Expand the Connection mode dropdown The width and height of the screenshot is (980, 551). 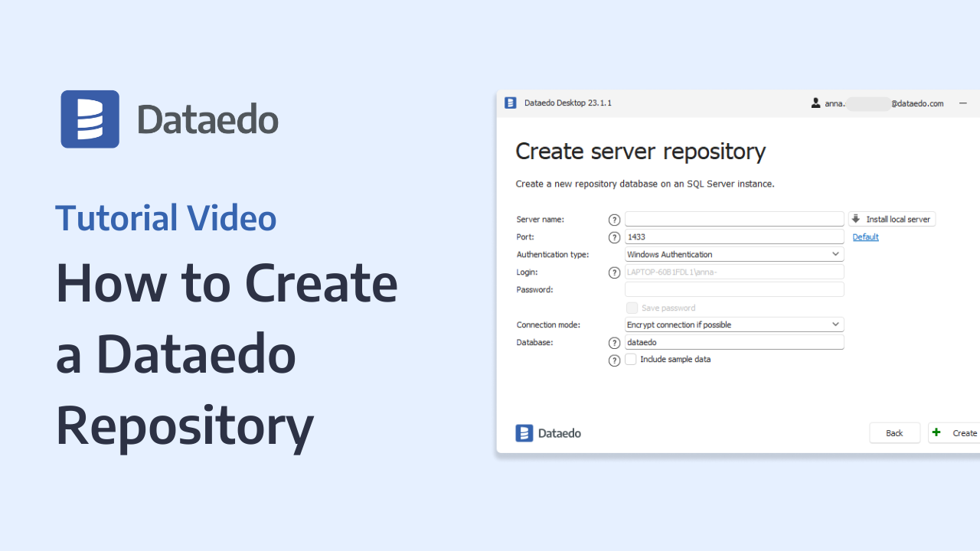coord(733,324)
